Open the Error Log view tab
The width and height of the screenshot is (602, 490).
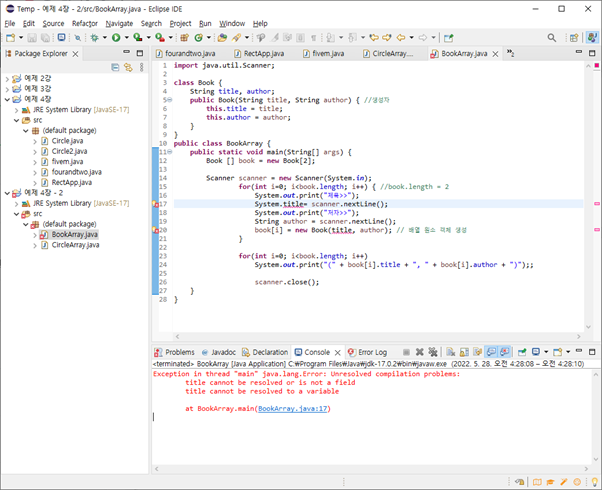click(x=367, y=352)
